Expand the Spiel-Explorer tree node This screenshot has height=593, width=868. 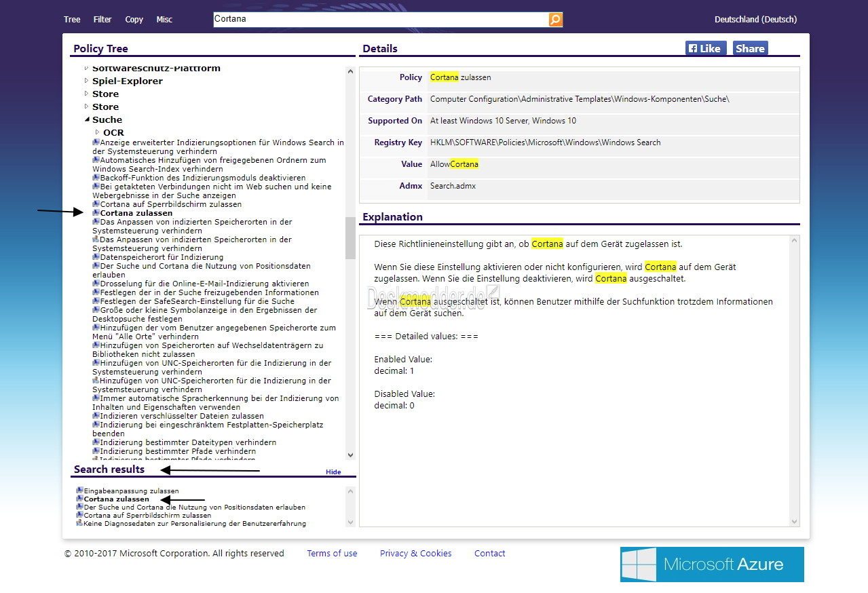86,81
